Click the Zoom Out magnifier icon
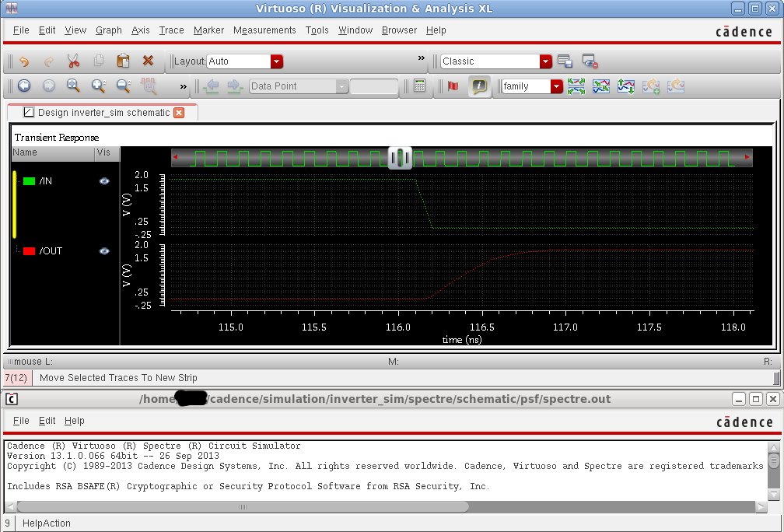784x532 pixels. [124, 86]
